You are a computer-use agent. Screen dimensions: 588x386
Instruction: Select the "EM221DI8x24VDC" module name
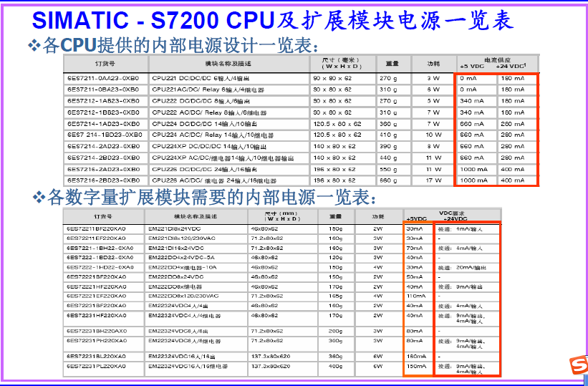(x=174, y=229)
